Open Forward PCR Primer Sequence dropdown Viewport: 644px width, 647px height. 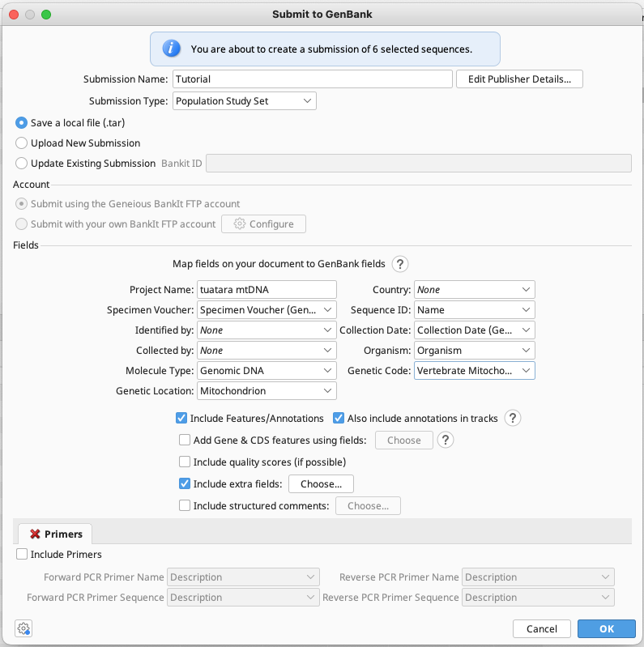pos(243,598)
